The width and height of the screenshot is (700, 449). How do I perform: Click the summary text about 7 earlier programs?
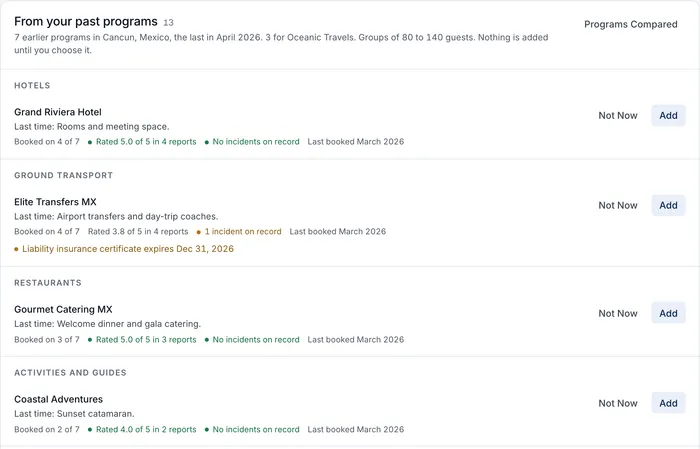[281, 44]
